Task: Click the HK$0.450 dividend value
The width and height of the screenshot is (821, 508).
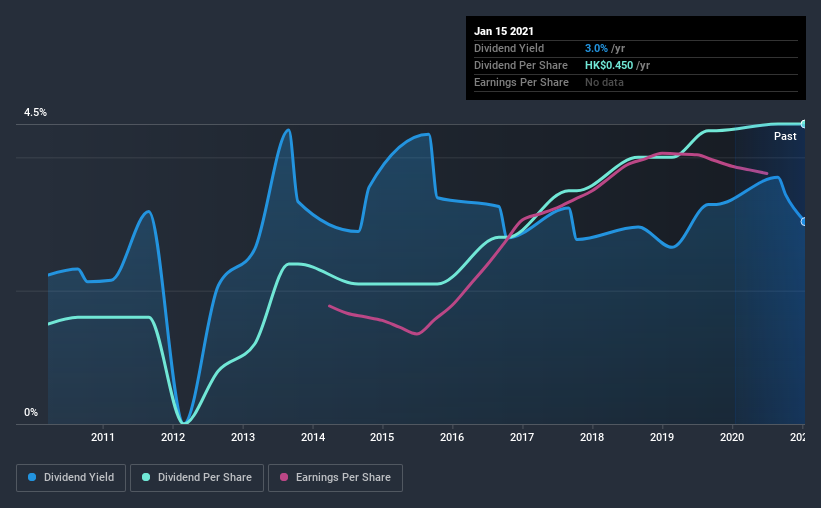Action: coord(609,65)
